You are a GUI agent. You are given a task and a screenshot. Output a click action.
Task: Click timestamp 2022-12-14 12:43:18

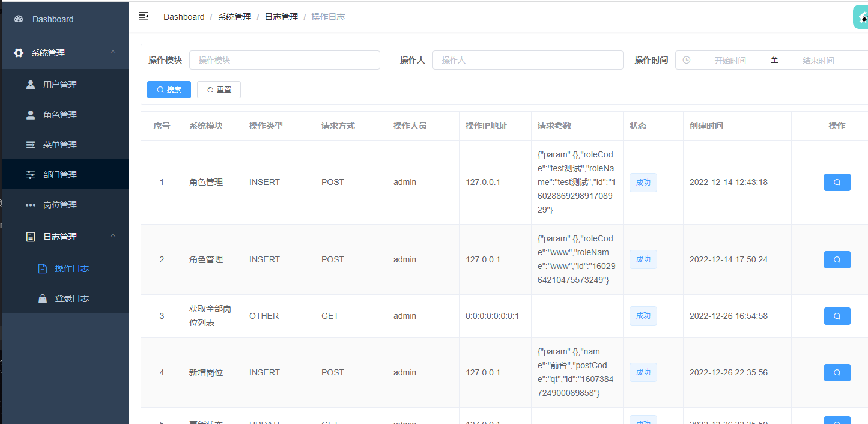(x=729, y=182)
